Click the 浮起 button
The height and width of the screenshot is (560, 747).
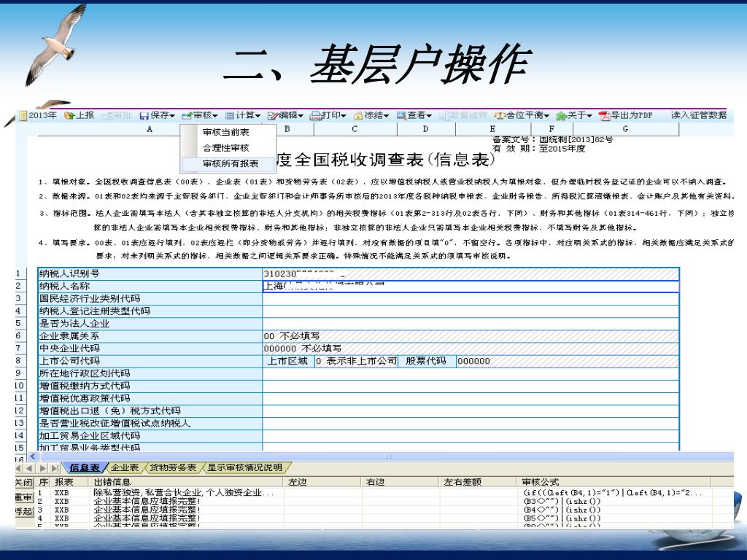coord(24,512)
